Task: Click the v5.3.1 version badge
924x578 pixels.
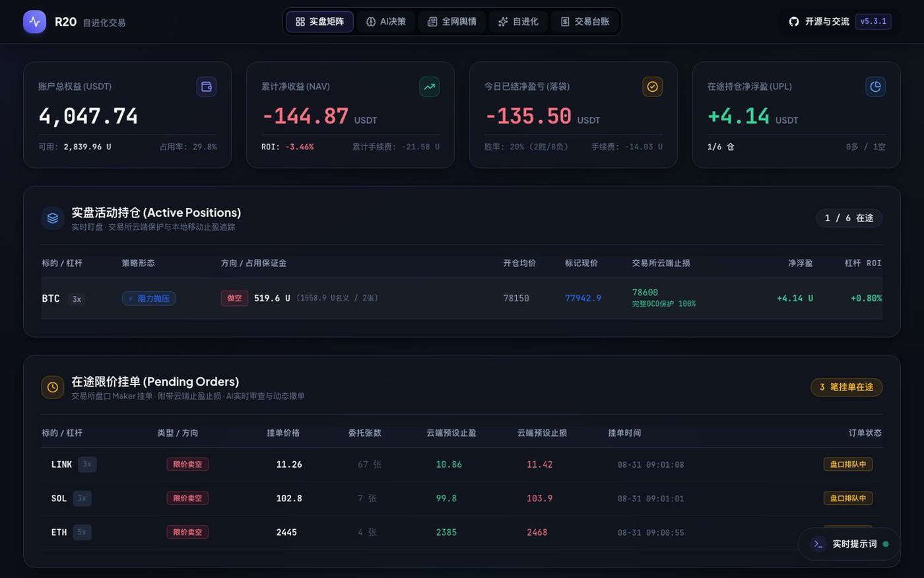Action: tap(873, 21)
